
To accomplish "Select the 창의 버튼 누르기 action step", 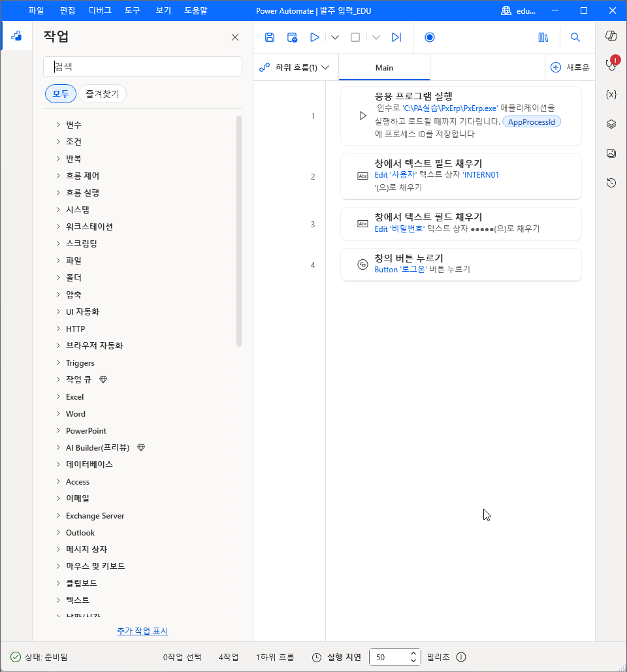I will (x=461, y=265).
